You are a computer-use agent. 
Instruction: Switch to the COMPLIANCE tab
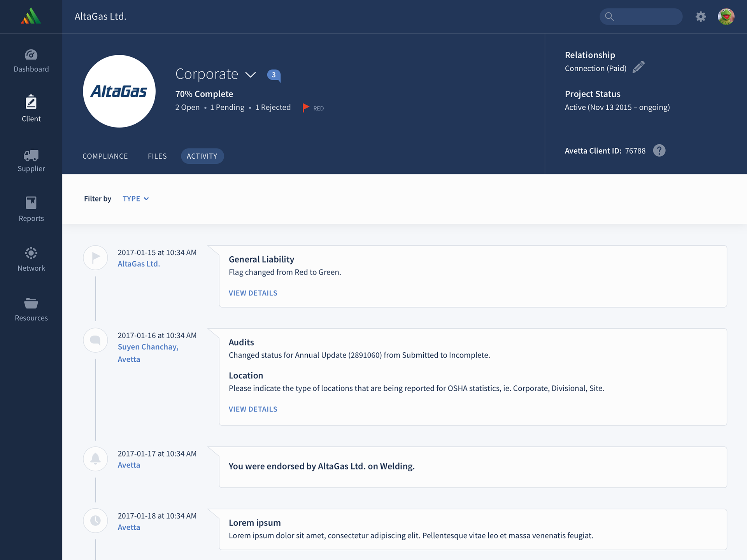[x=105, y=156]
